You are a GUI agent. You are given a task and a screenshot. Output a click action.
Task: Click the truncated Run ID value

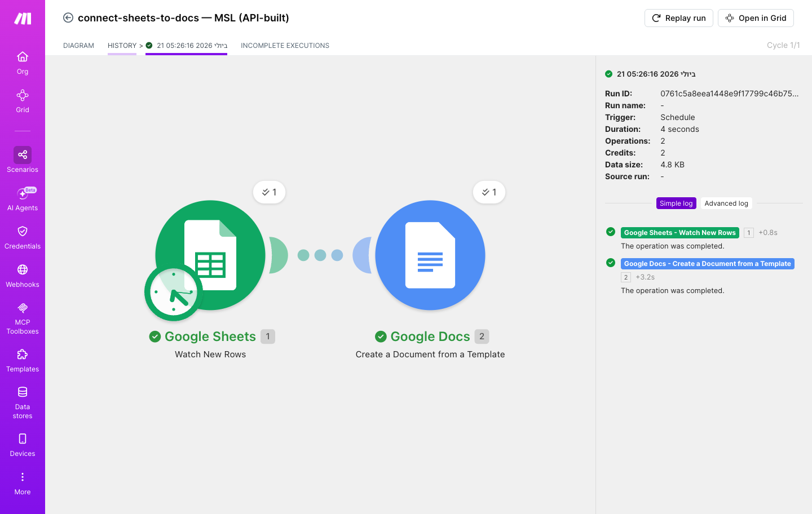pos(730,94)
